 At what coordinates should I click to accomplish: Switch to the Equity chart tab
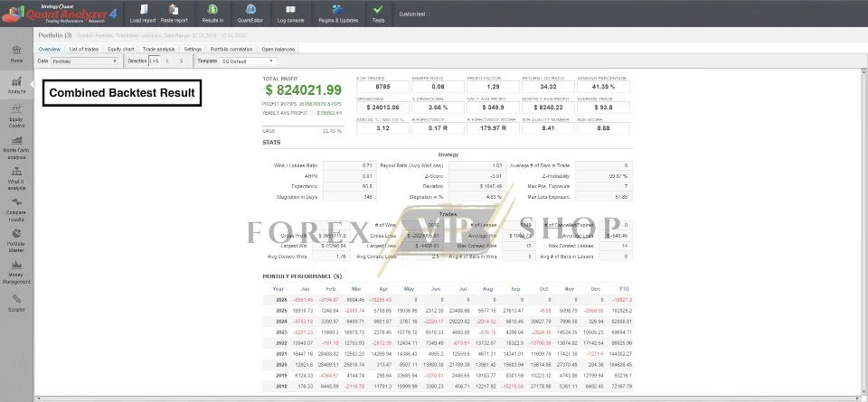[120, 49]
